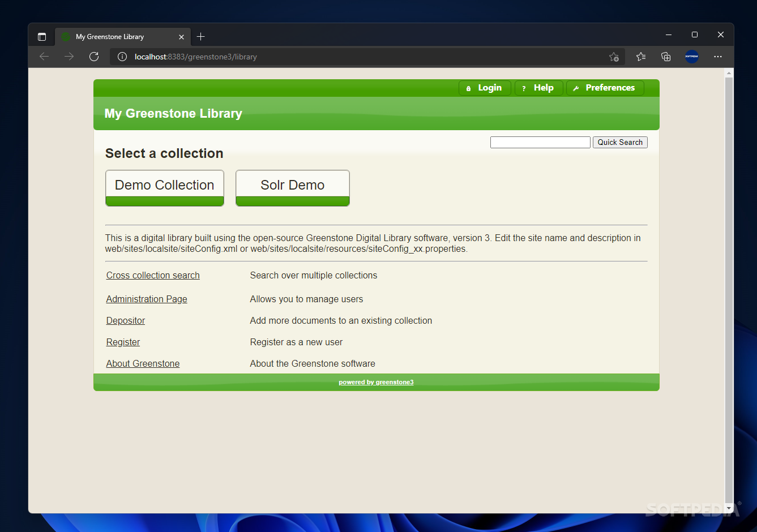Open the Administration Page link
757x532 pixels.
click(147, 299)
